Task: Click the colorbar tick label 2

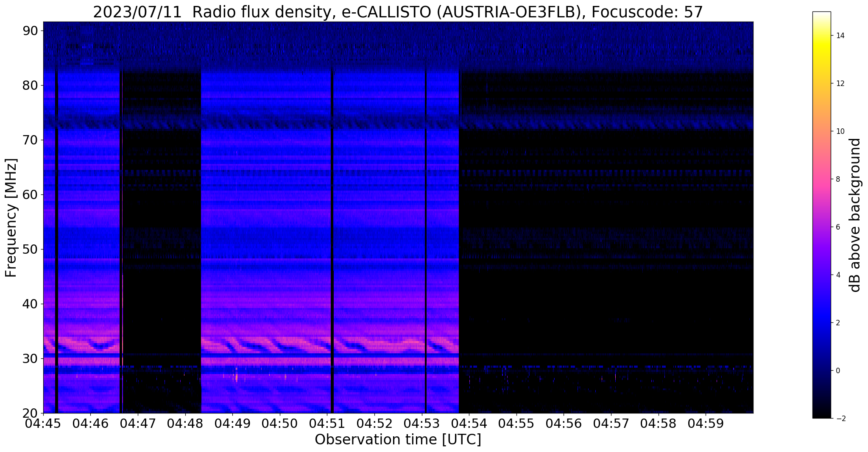Action: [837, 323]
